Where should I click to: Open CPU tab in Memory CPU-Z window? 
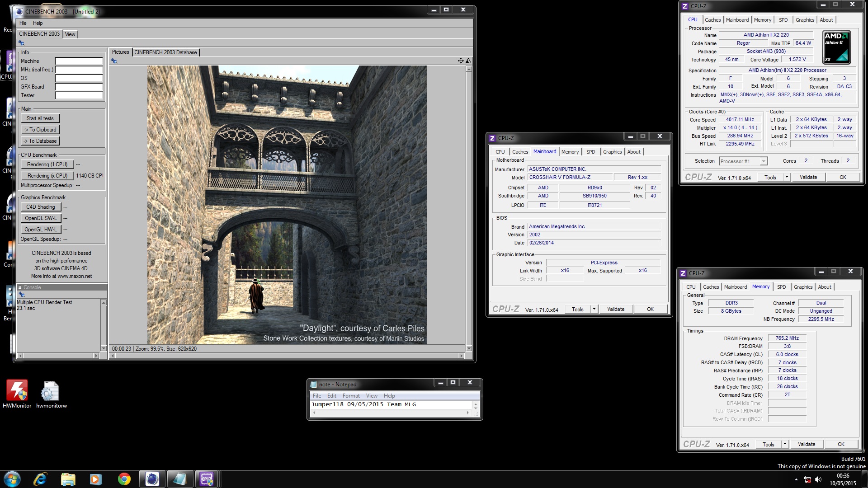coord(691,287)
